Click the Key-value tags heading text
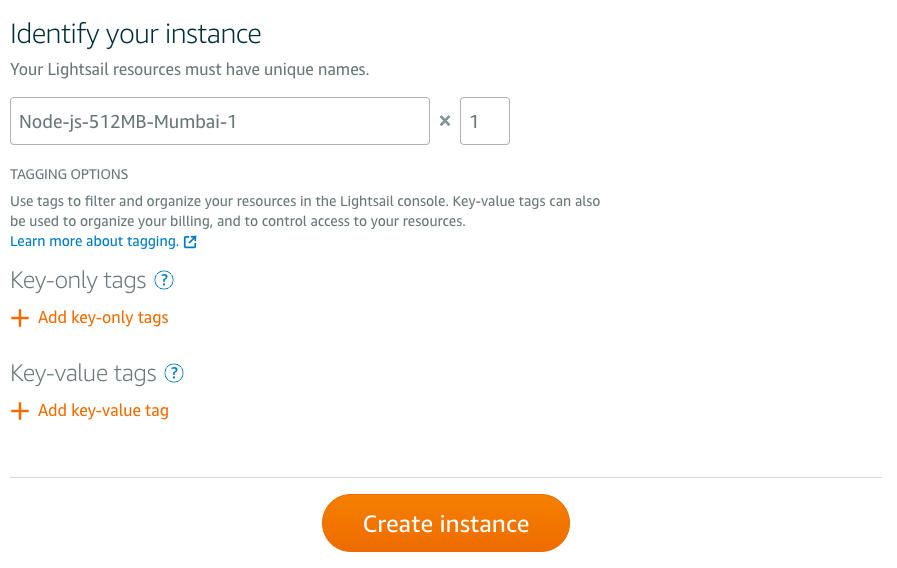Viewport: 897px width, 568px height. (83, 374)
